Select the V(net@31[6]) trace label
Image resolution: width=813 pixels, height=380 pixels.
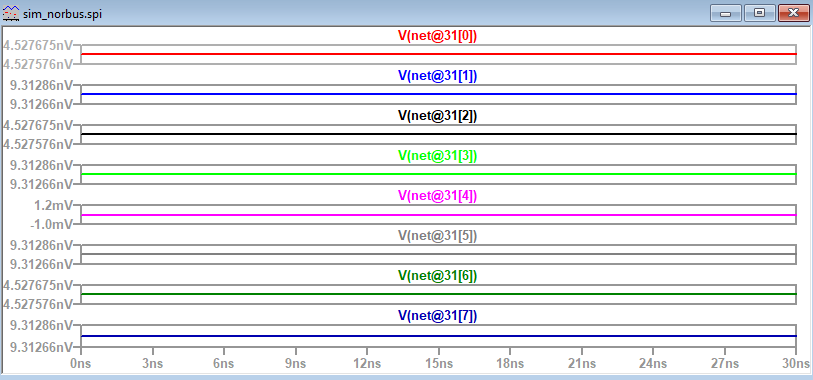pos(437,275)
